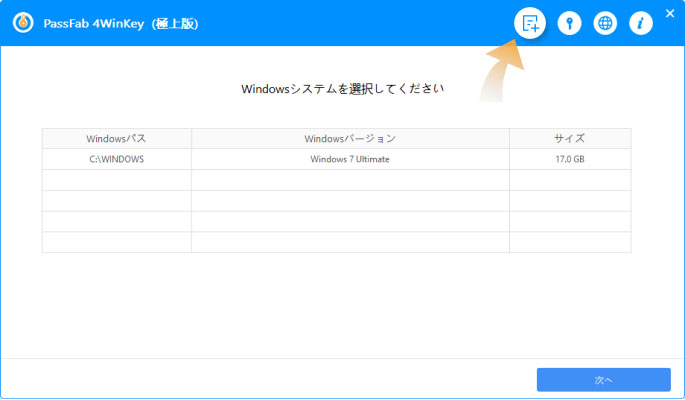Click the サイズ column header
The height and width of the screenshot is (400, 685).
click(x=570, y=138)
